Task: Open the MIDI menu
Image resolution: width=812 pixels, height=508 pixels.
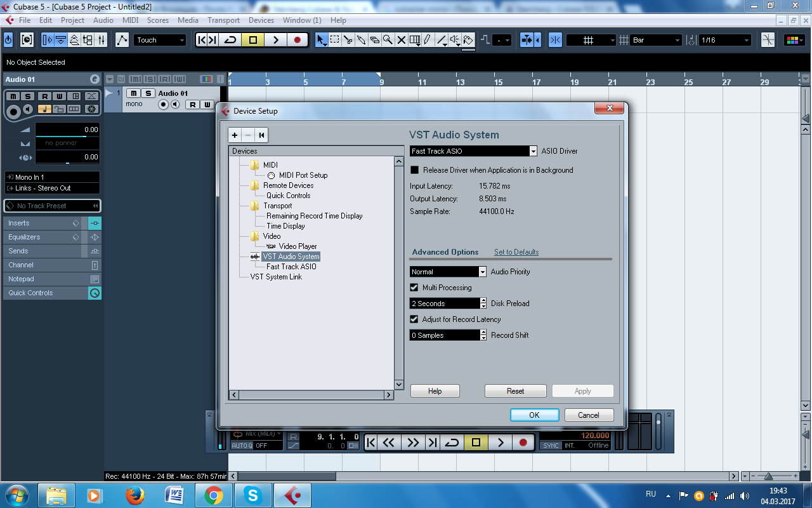Action: click(x=130, y=20)
